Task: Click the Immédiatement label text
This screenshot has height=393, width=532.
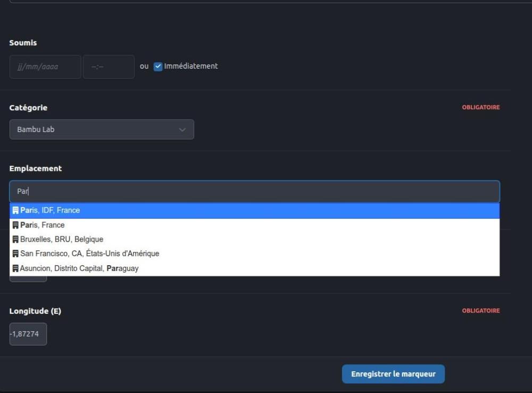Action: [x=191, y=66]
